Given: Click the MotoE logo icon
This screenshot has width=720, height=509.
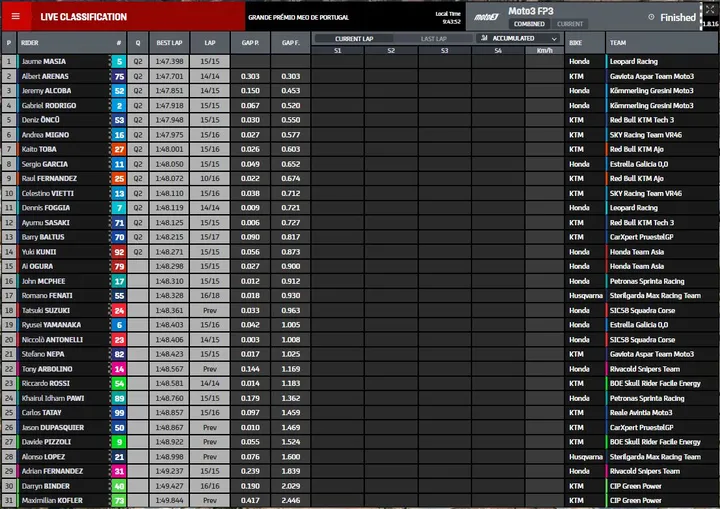Looking at the screenshot, I should point(486,17).
